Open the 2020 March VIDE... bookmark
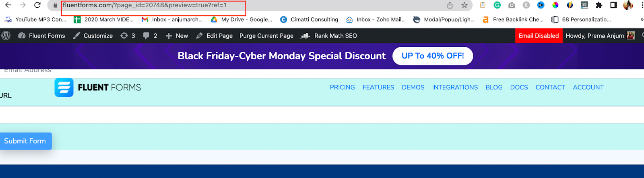This screenshot has height=178, width=644. (104, 19)
